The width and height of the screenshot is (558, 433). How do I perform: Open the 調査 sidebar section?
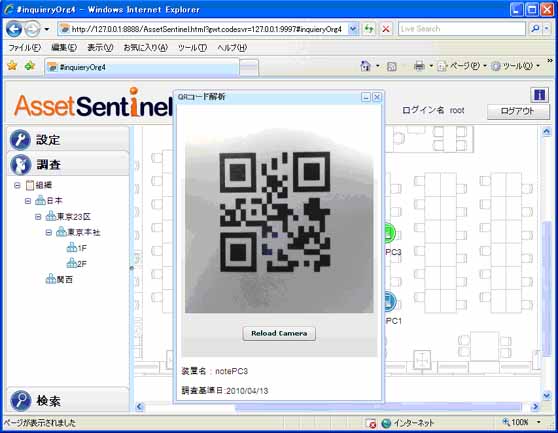click(x=68, y=164)
